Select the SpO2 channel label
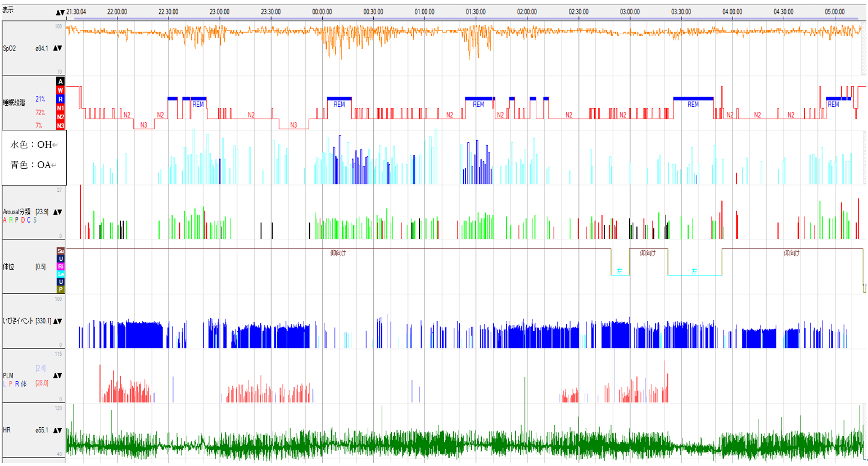868x466 pixels. (10, 48)
